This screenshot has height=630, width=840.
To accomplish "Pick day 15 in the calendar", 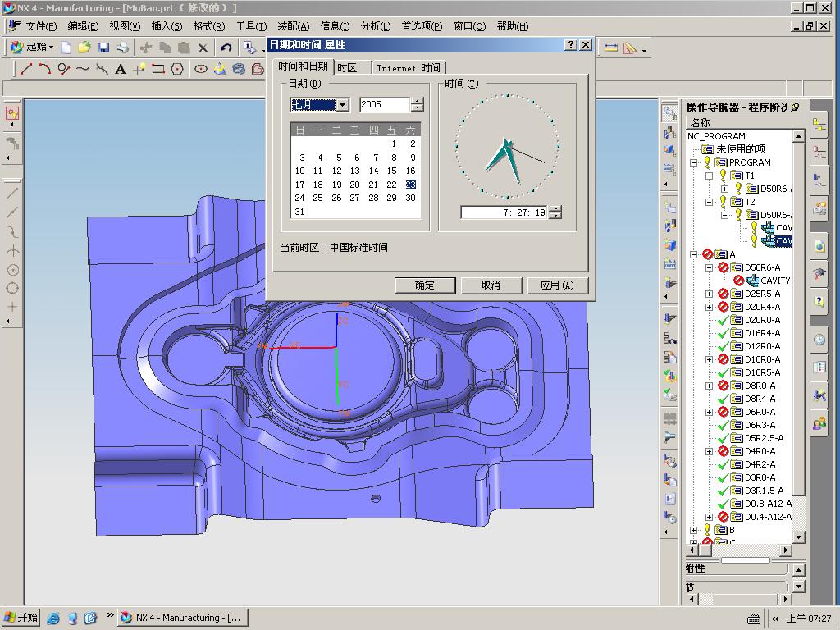I will tap(392, 171).
